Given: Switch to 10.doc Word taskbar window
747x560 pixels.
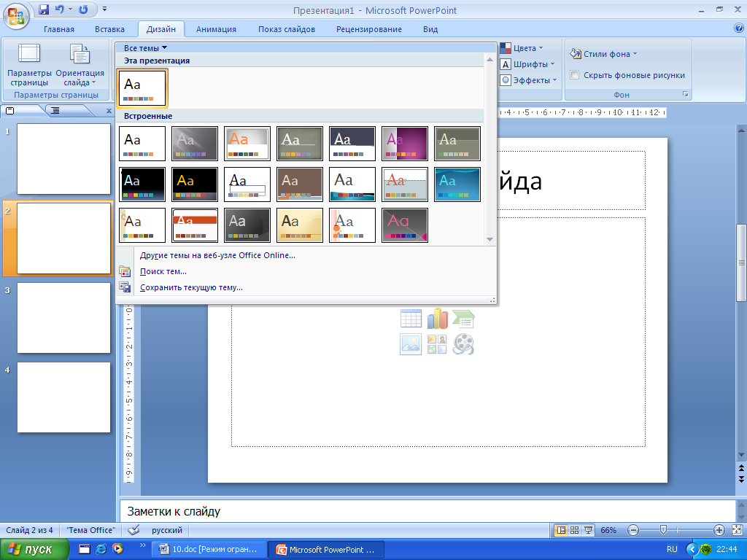Looking at the screenshot, I should pyautogui.click(x=208, y=549).
